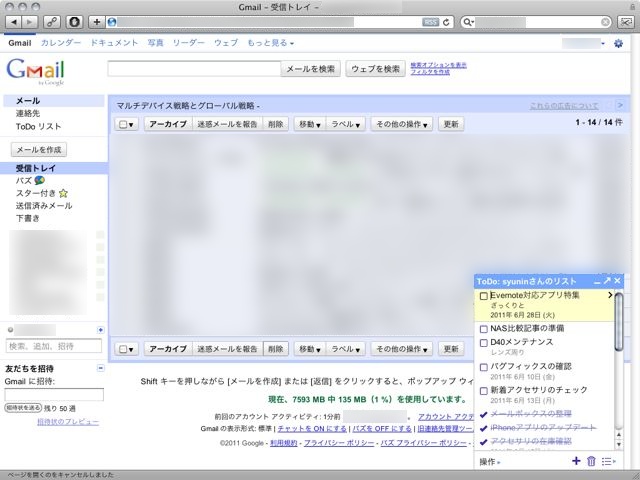Click the Gmail logo
Viewport: 640px width, 480px height.
36,71
